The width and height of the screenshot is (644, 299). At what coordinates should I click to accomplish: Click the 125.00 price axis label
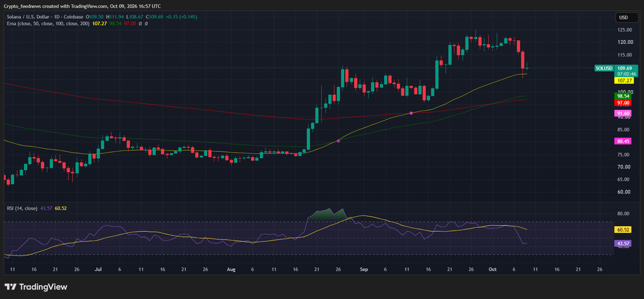coord(625,30)
